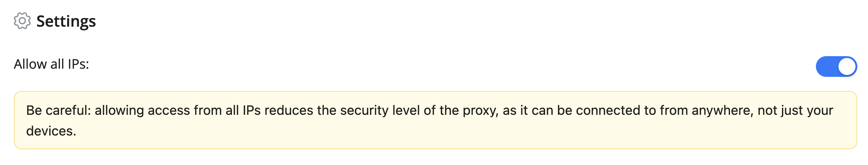Turn off access from all IPs
Screen dimensions: 868x165
[x=836, y=66]
